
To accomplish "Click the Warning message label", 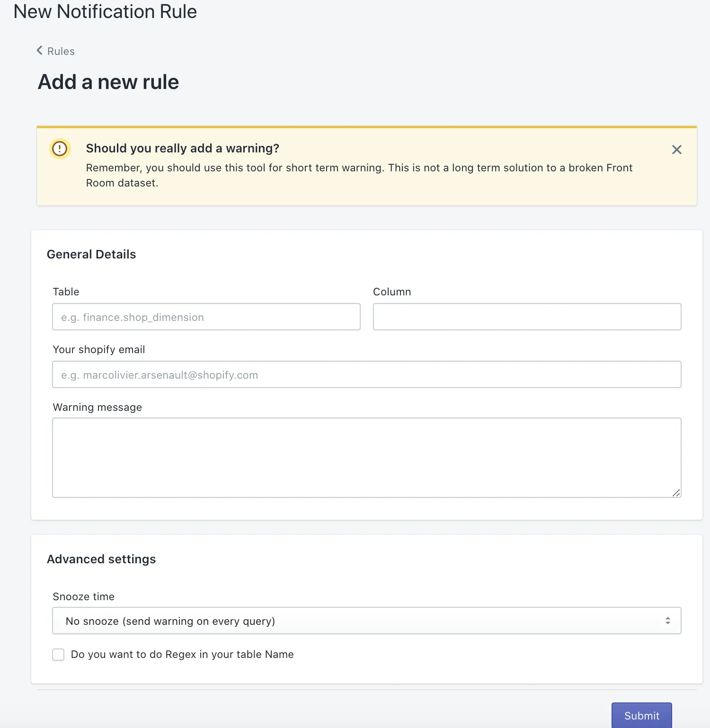I will [98, 407].
